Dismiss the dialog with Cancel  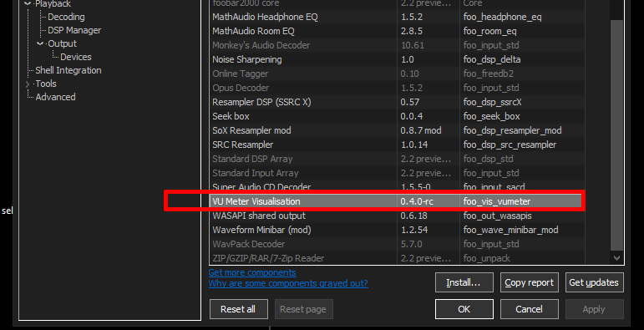[x=529, y=309]
